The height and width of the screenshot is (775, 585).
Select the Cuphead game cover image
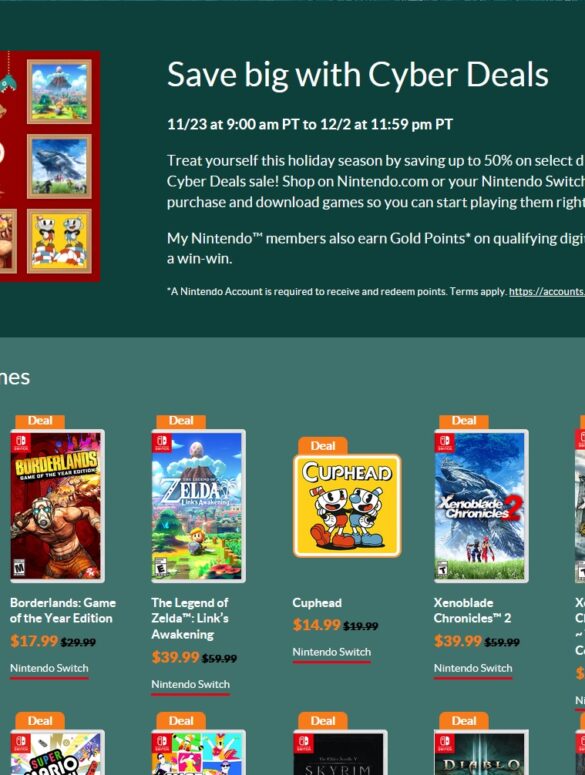click(347, 506)
